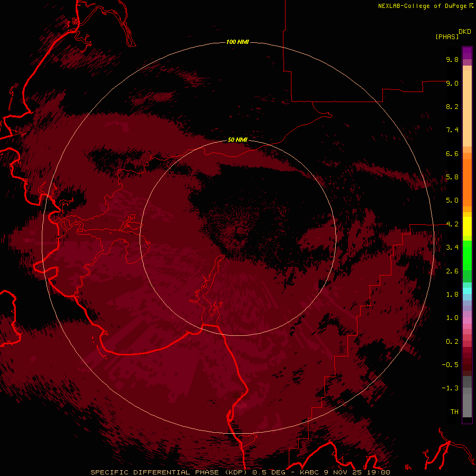
Task: Click the TH label at scale bottom
Action: point(454,412)
